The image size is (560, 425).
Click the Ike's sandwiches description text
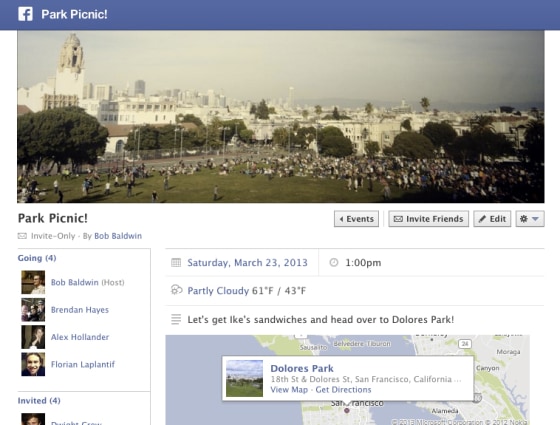click(321, 319)
